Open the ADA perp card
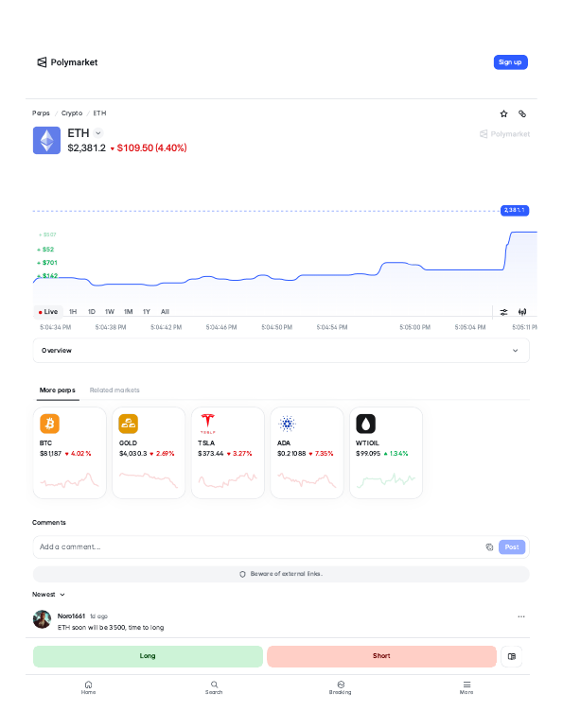Viewport: 563px width, 728px height. coord(307,453)
